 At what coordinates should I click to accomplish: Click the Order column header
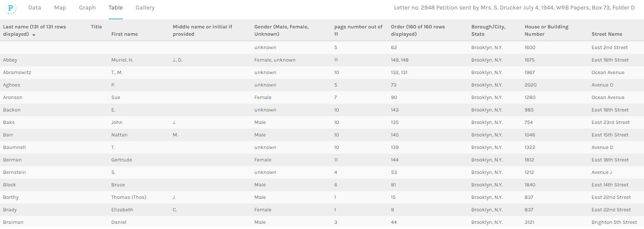(418, 30)
